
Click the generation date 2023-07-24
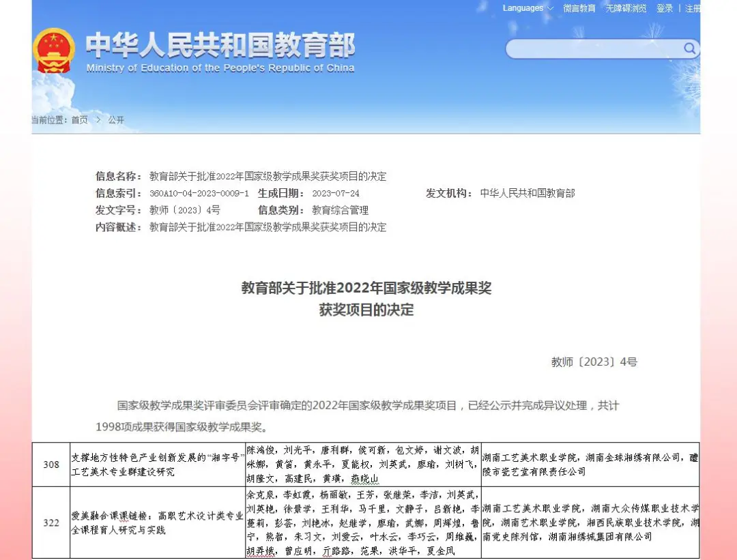pos(335,194)
